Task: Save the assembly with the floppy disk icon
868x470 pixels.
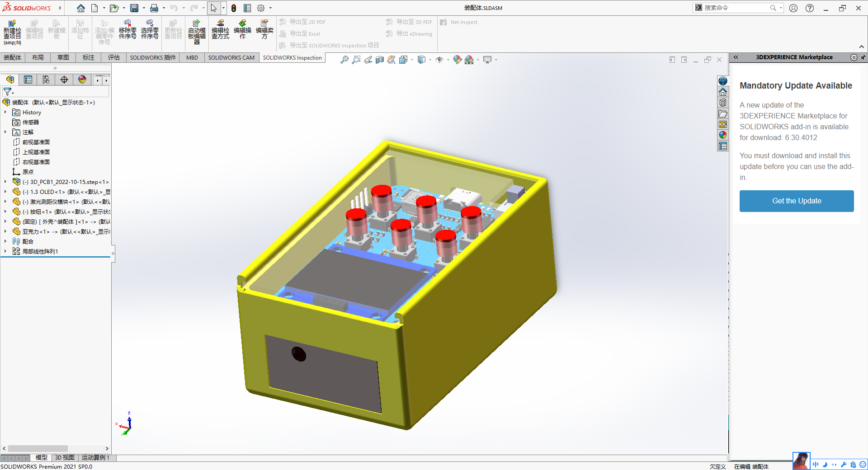Action: 134,8
